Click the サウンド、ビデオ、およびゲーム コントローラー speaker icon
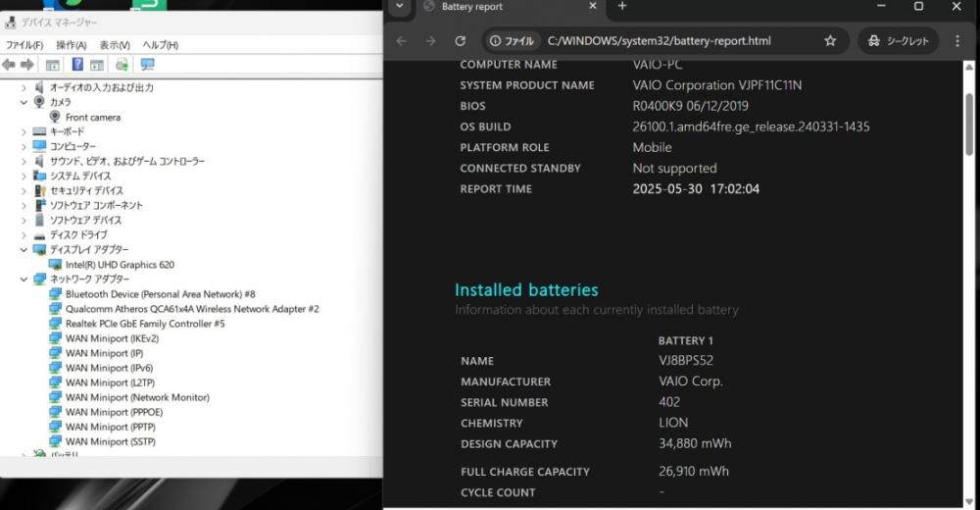 click(x=39, y=161)
